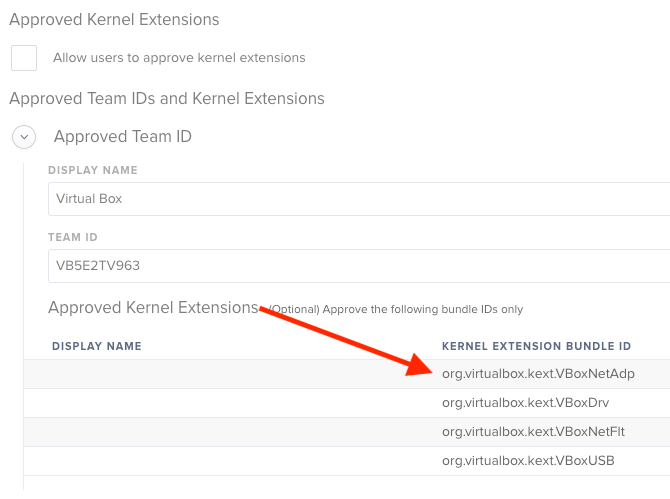Click Approved Team IDs and Kernel Extensions heading
This screenshot has width=670, height=499.
point(167,99)
